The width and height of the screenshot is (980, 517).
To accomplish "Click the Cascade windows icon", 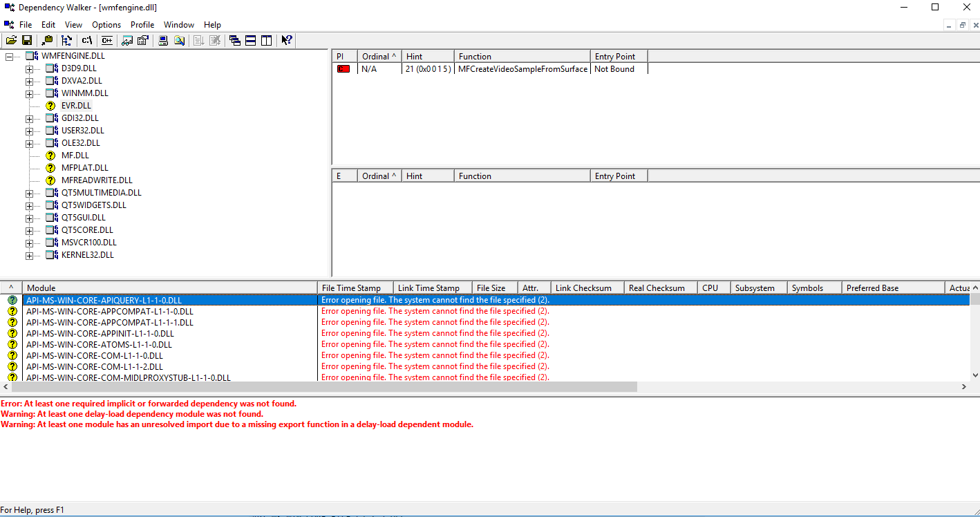I will tap(235, 40).
